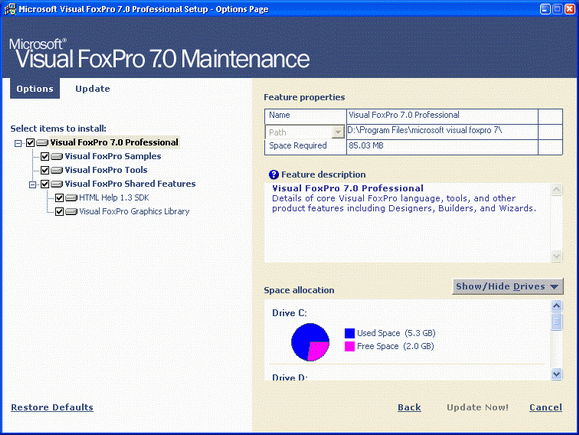
Task: Click the Used Space (5.3 GB) label
Action: pos(396,333)
